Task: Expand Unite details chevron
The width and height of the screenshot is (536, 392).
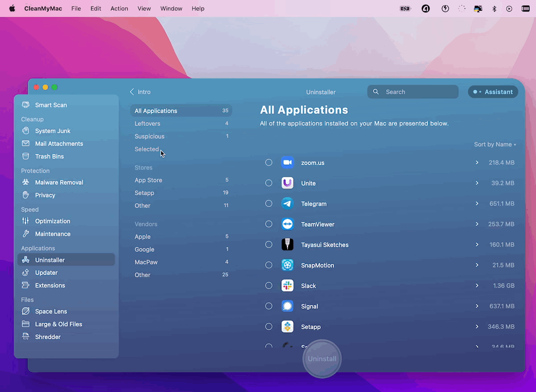Action: coord(477,183)
